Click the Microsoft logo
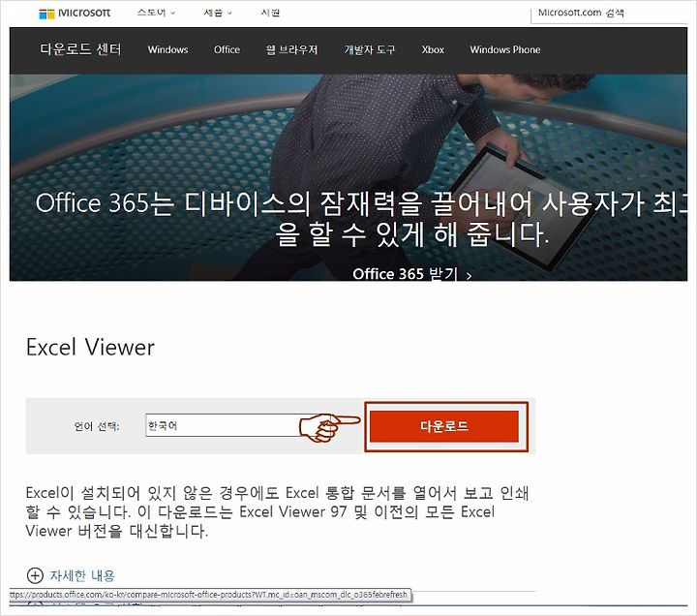 75,13
